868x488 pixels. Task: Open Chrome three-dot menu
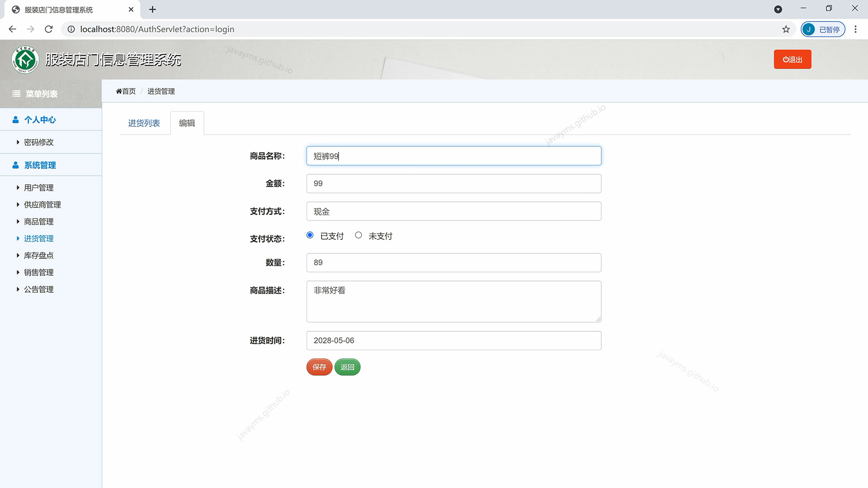(x=855, y=29)
